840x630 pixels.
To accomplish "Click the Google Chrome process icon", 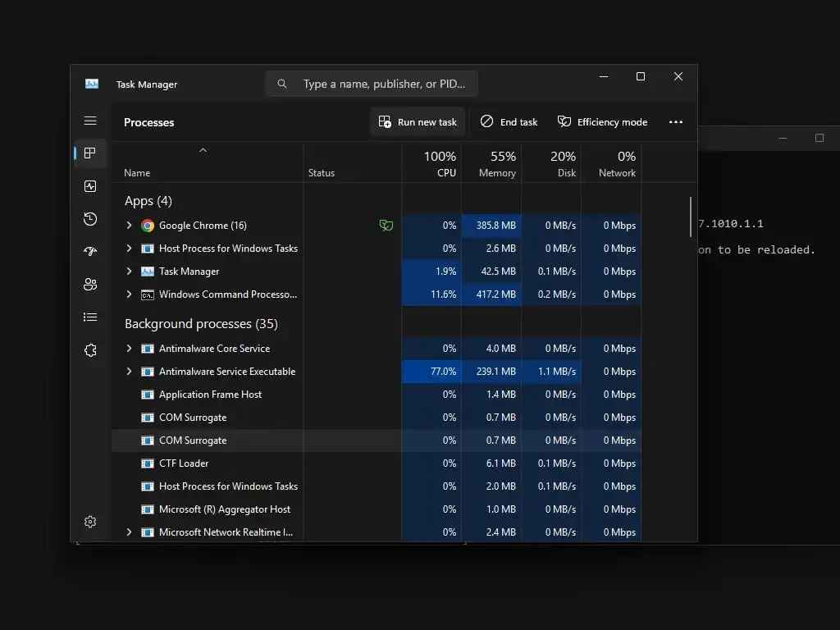I will (148, 226).
